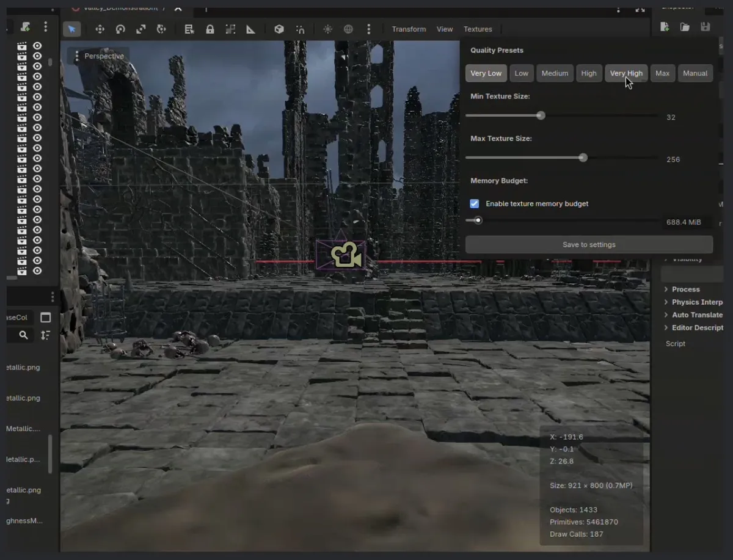Image resolution: width=733 pixels, height=560 pixels.
Task: Open the Transform menu
Action: coord(409,29)
